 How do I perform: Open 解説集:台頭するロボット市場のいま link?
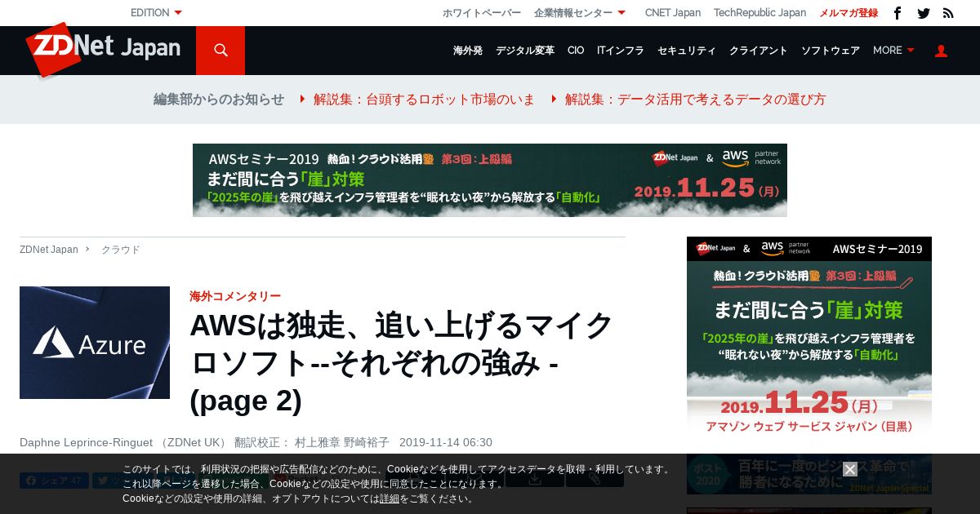point(424,100)
